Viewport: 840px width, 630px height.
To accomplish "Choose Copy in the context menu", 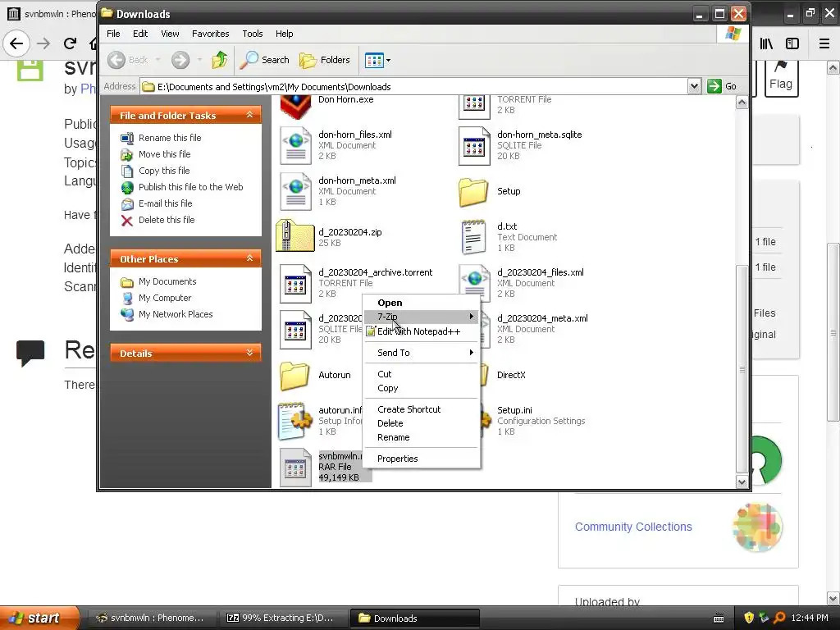I will 421,388.
